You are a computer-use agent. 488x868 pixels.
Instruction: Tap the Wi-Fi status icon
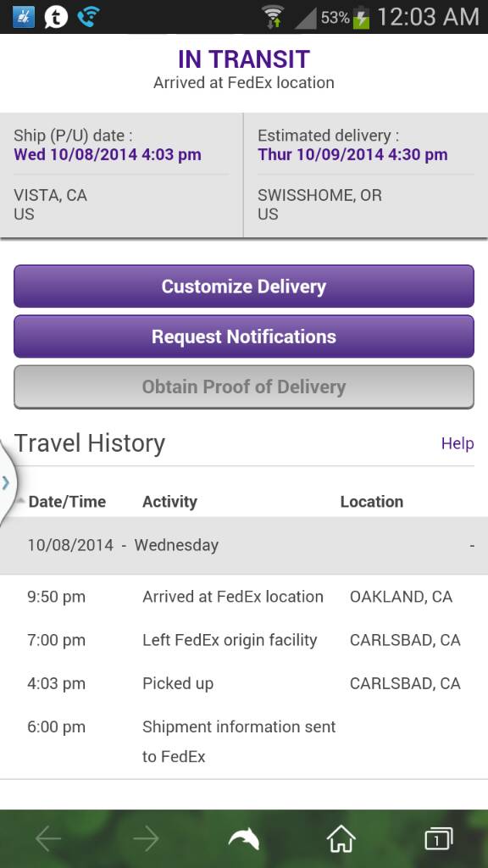[273, 17]
